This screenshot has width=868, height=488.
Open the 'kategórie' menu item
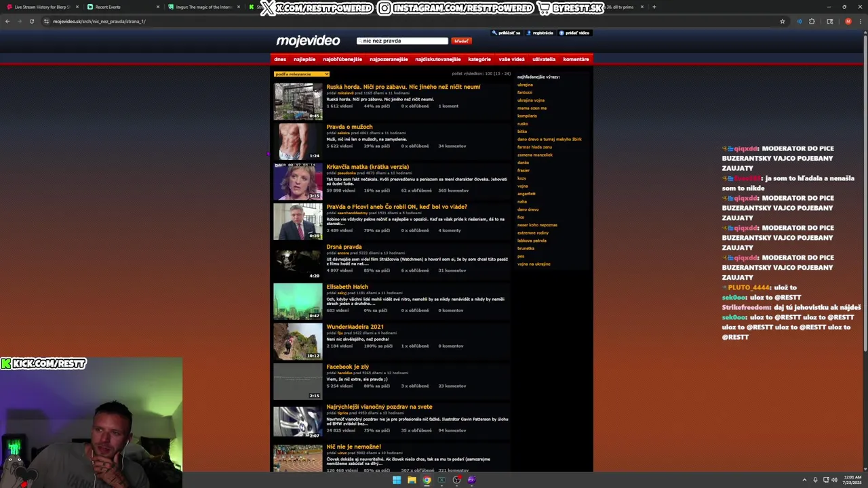[479, 59]
